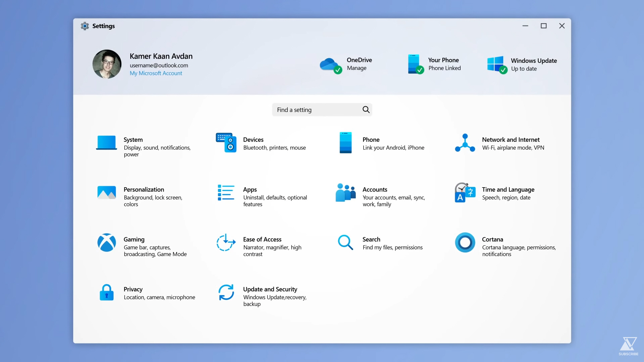Screen dimensions: 644x362
Task: Click the user profile picture
Action: click(107, 64)
